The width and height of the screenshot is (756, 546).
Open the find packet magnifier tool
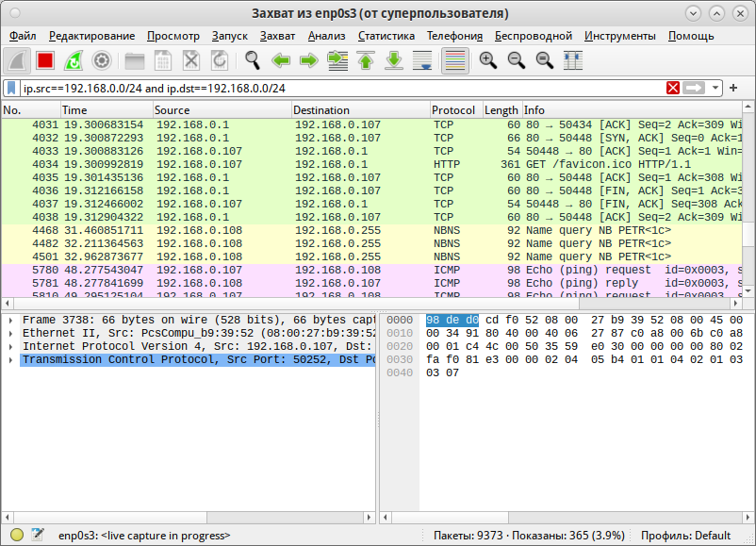[253, 60]
